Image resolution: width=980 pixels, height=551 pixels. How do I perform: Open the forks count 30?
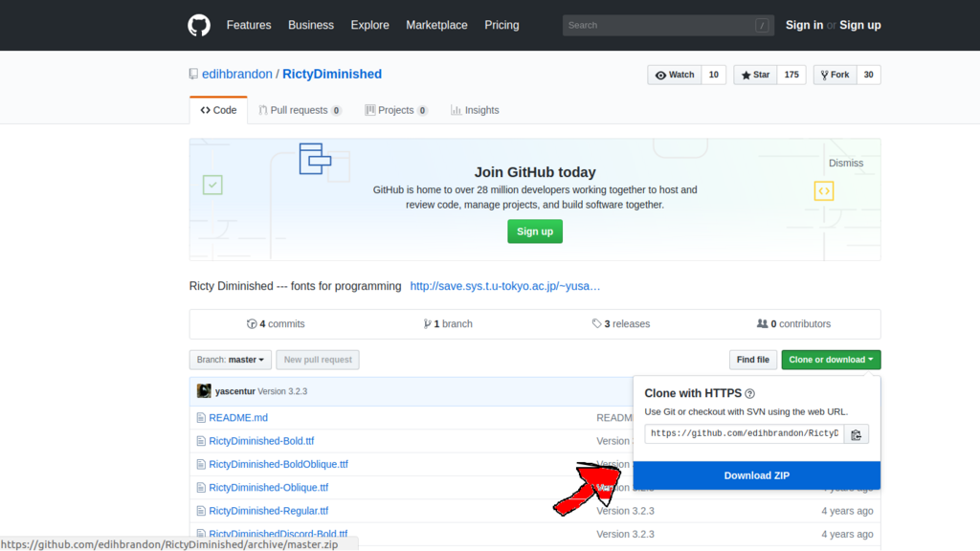click(869, 75)
